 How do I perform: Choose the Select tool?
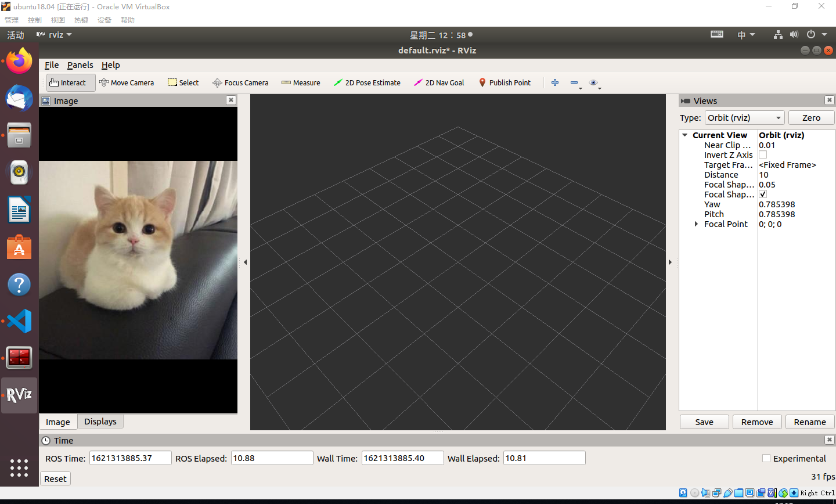coord(183,82)
